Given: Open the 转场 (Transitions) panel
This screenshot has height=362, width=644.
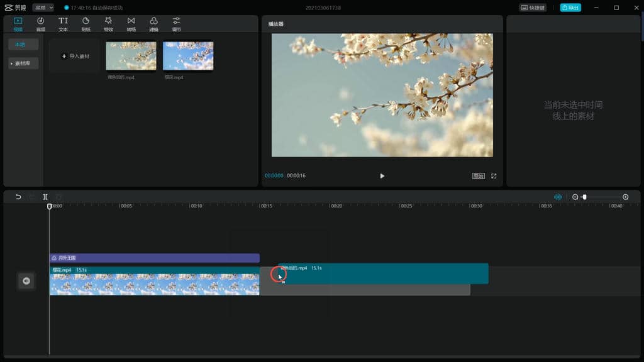Looking at the screenshot, I should coord(131,24).
